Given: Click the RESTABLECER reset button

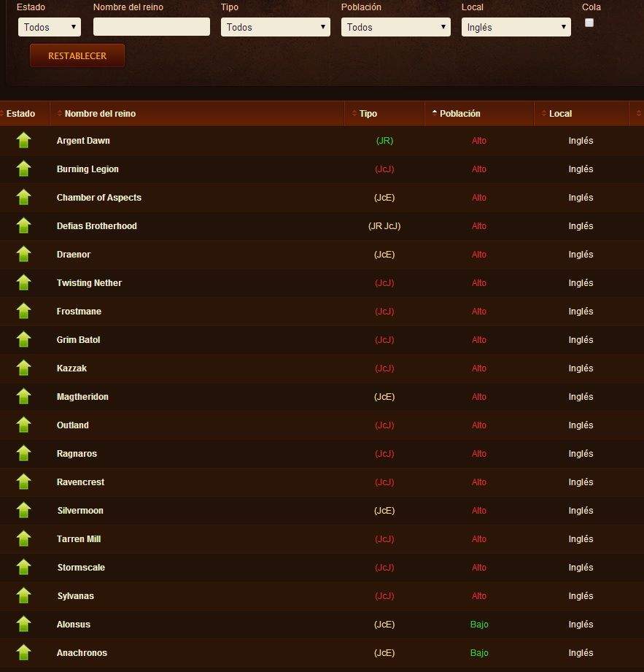Looking at the screenshot, I should coord(77,55).
